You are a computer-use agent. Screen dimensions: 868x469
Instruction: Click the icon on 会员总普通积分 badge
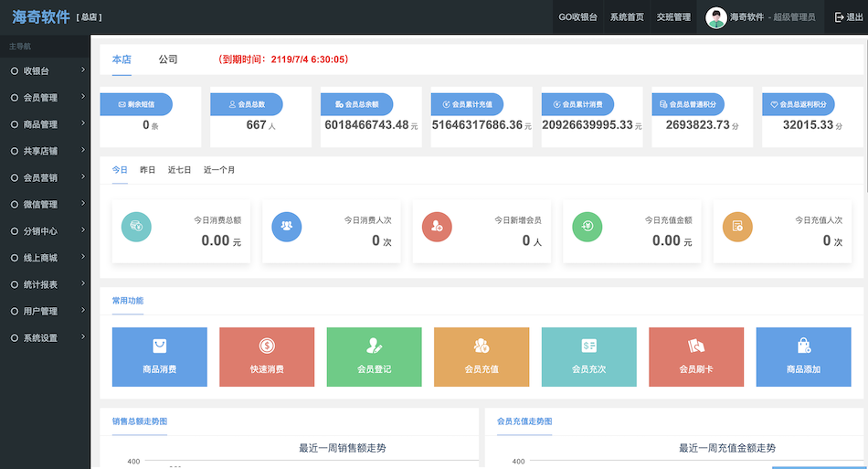[663, 104]
